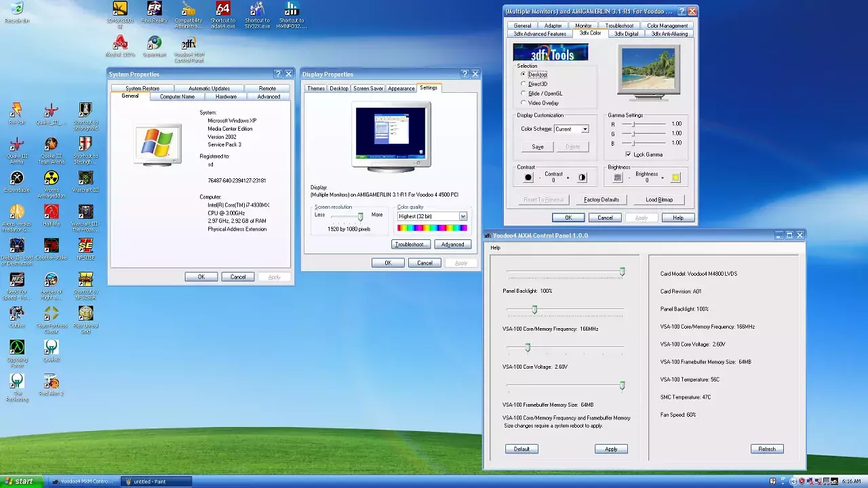Switch to Hardware tab in System Properties
The width and height of the screenshot is (868, 488).
[226, 96]
